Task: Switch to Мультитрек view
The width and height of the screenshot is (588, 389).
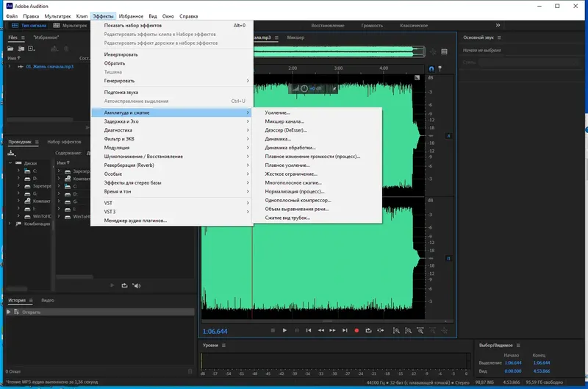Action: 70,26
